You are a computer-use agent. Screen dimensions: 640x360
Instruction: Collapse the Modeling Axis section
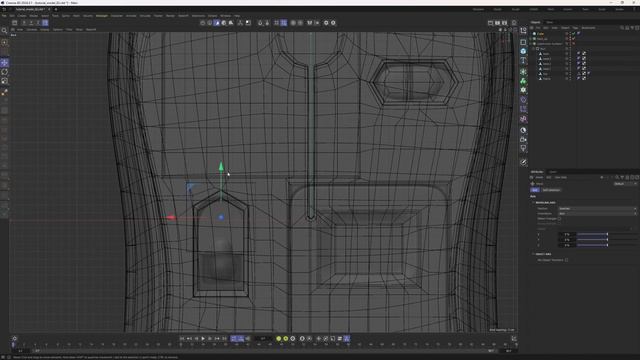click(x=533, y=202)
